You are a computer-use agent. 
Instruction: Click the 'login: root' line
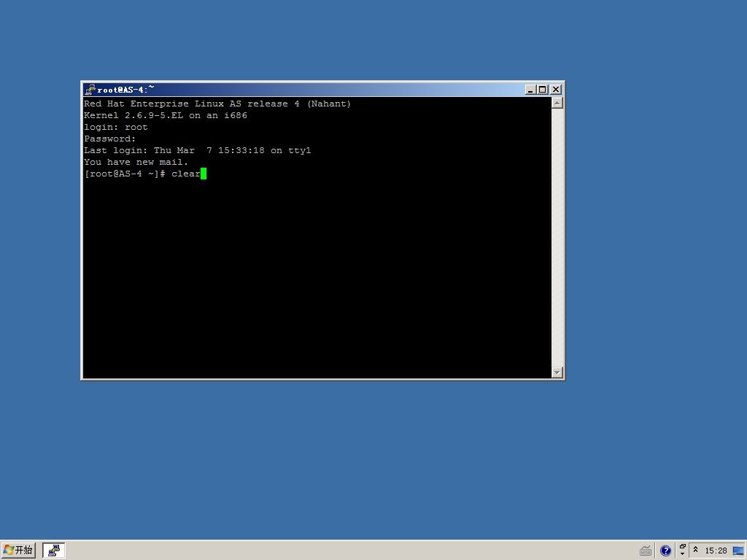coord(116,127)
